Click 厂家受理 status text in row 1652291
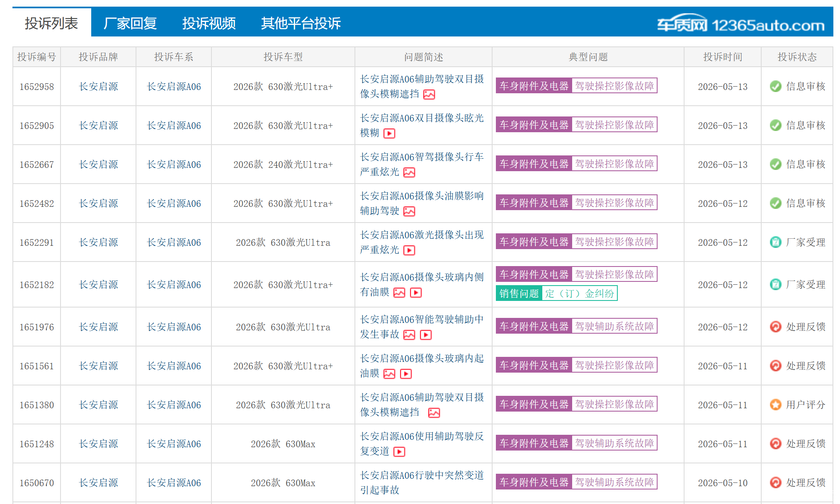840x504 pixels. (806, 242)
